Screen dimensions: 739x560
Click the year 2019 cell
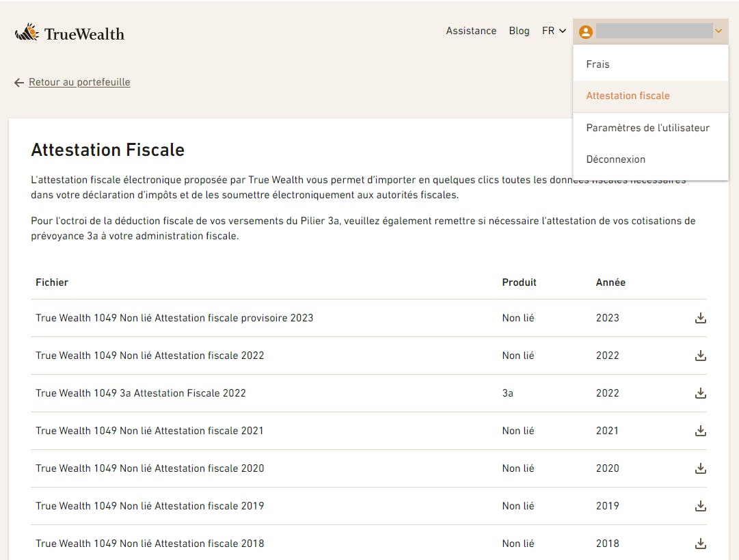point(608,506)
